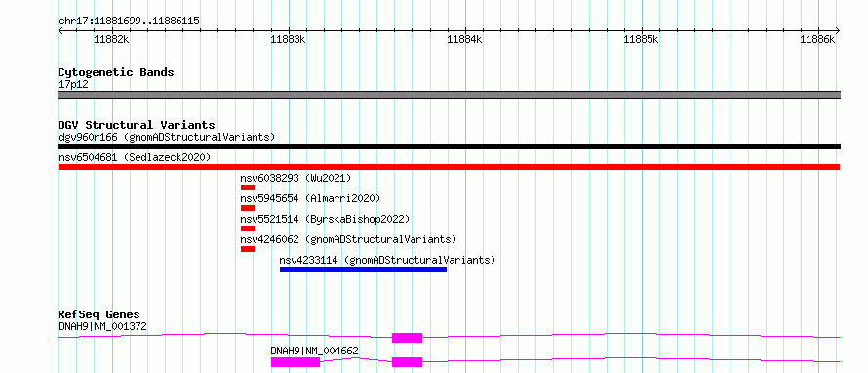Click the 11882k ruler tick label
The image size is (868, 373).
click(x=111, y=39)
